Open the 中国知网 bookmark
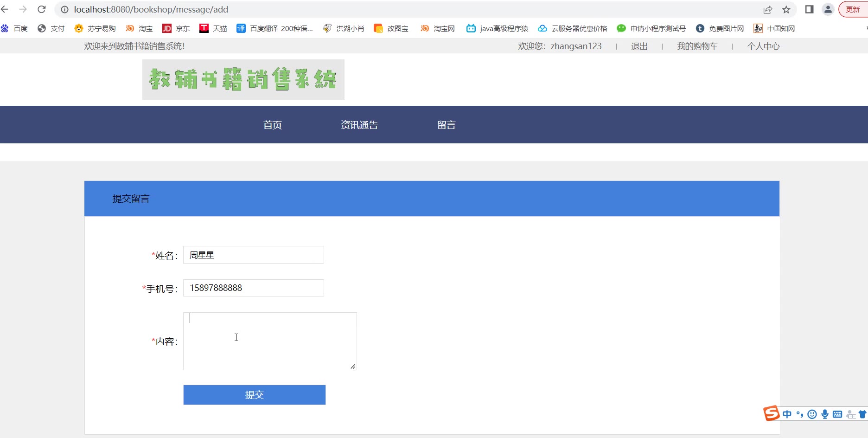The width and height of the screenshot is (868, 438). [x=774, y=28]
